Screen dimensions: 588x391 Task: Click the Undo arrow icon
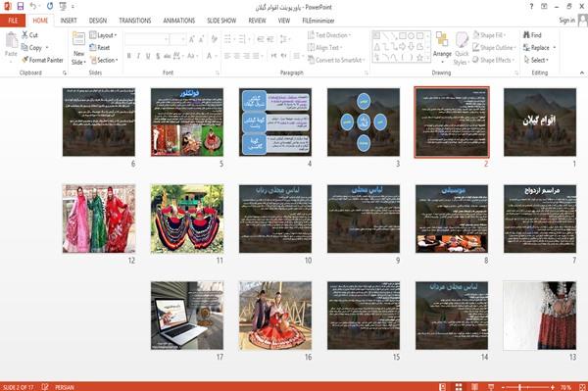[x=33, y=7]
